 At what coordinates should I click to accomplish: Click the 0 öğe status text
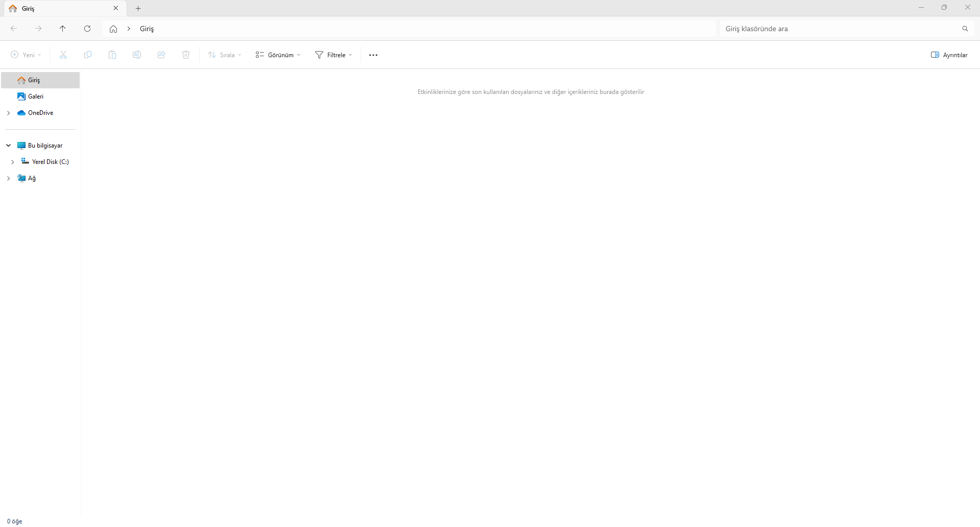(15, 521)
